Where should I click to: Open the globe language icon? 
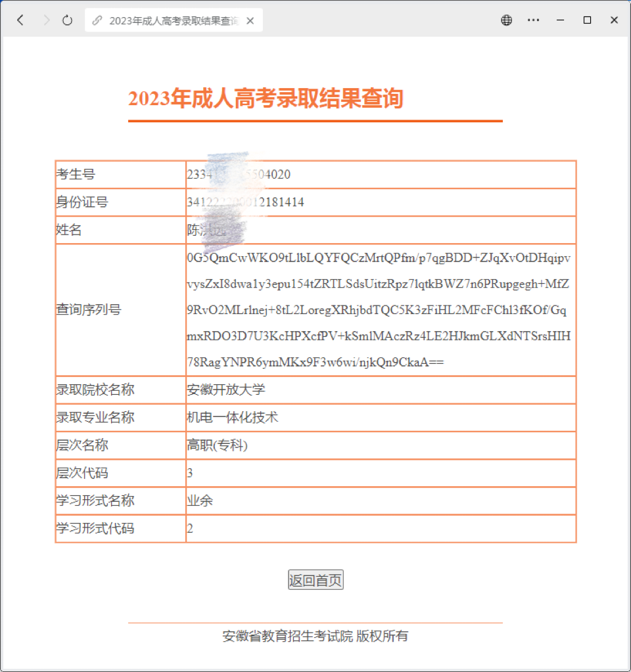507,20
